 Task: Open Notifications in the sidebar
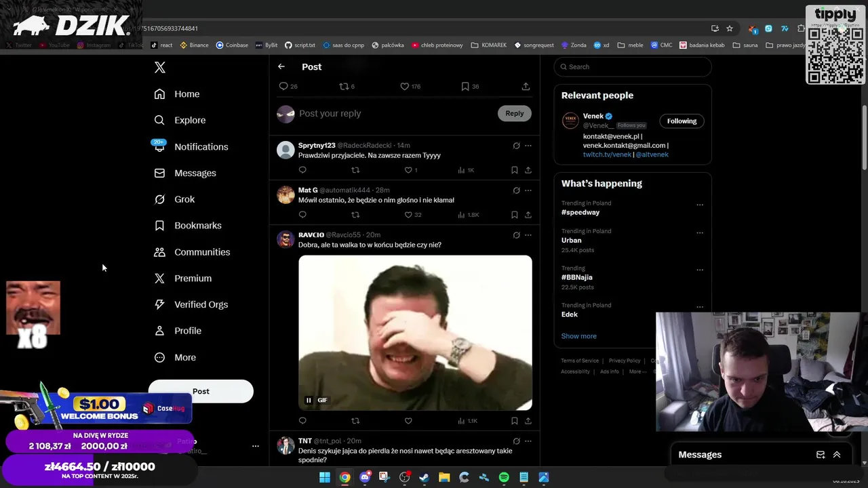[191, 146]
